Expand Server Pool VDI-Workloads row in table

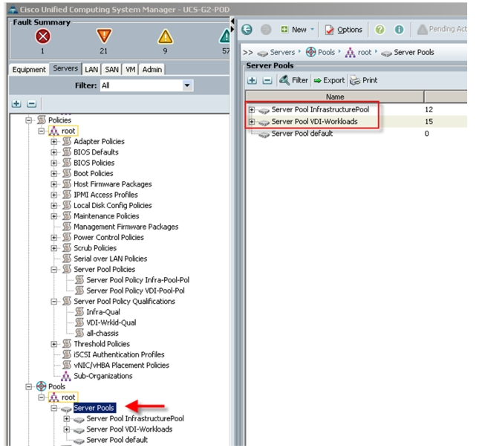(x=252, y=122)
